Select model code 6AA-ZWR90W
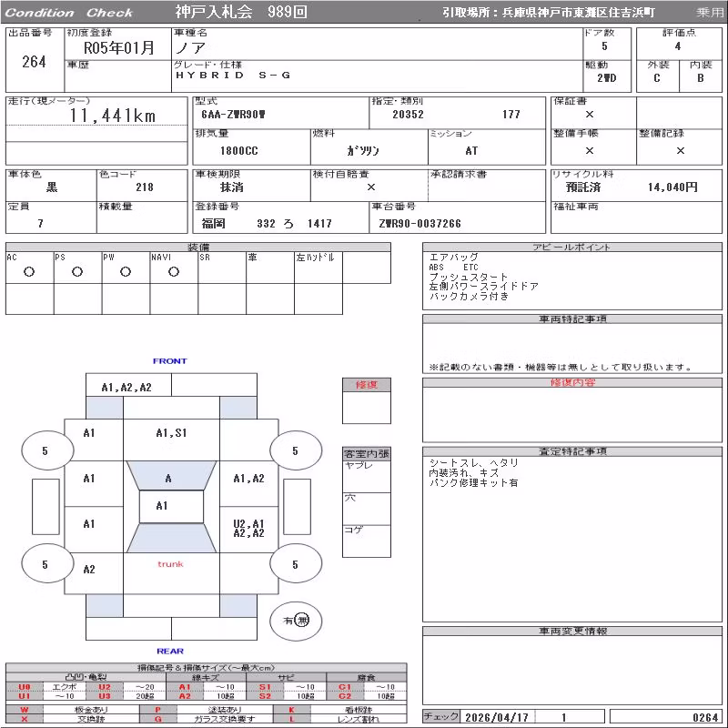 (x=233, y=115)
